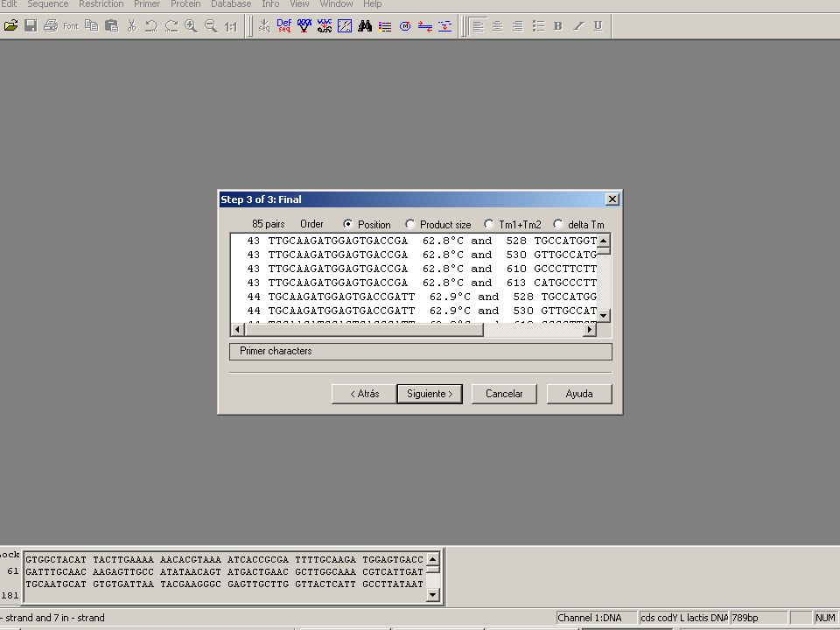Click the Primer characters field
This screenshot has width=840, height=630.
421,352
